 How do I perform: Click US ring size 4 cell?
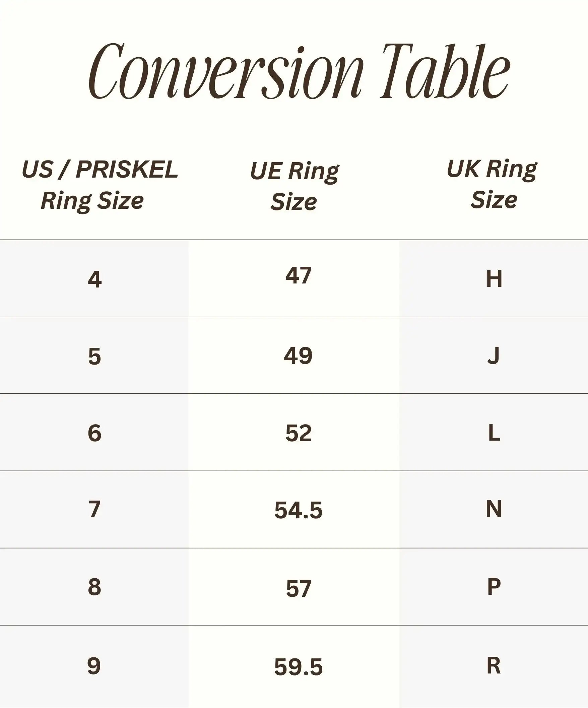pyautogui.click(x=94, y=279)
